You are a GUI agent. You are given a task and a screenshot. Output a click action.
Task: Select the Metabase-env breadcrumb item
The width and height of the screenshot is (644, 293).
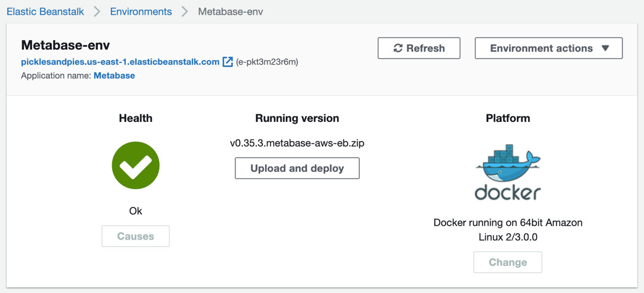point(230,12)
